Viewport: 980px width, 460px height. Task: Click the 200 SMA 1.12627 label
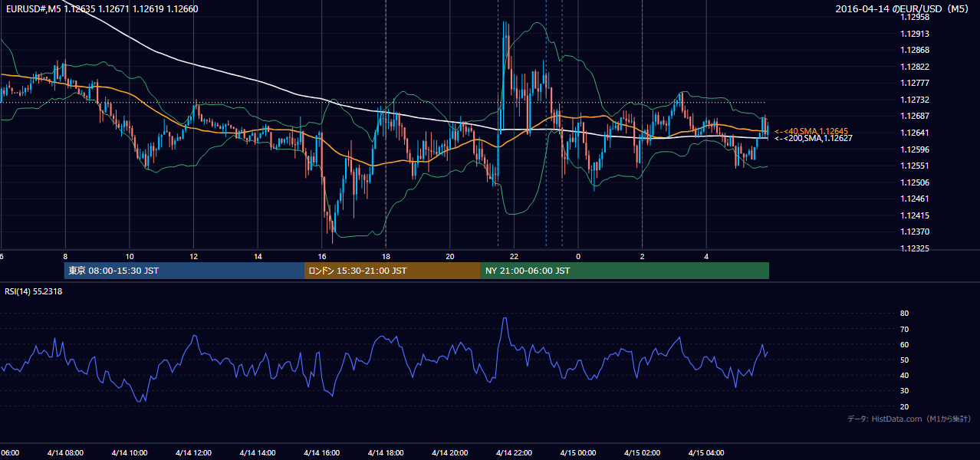click(x=813, y=139)
